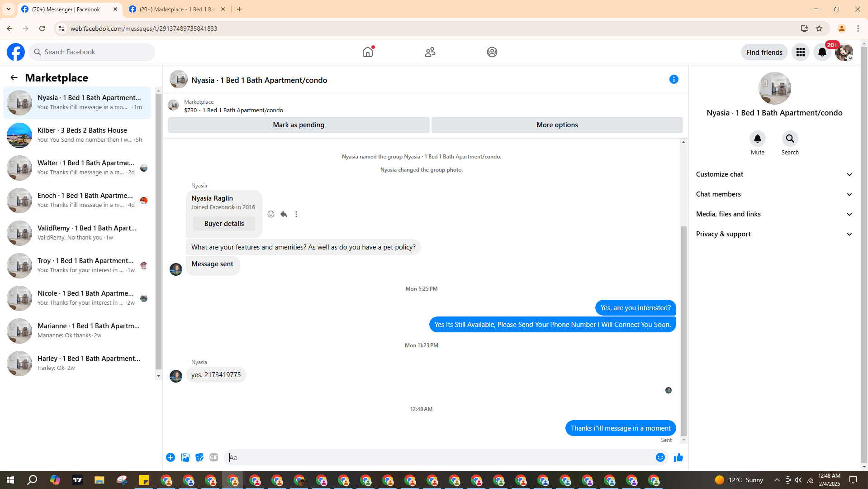Open the Friends icon in top navigation
Screen dimensions: 868x489
coord(430,52)
